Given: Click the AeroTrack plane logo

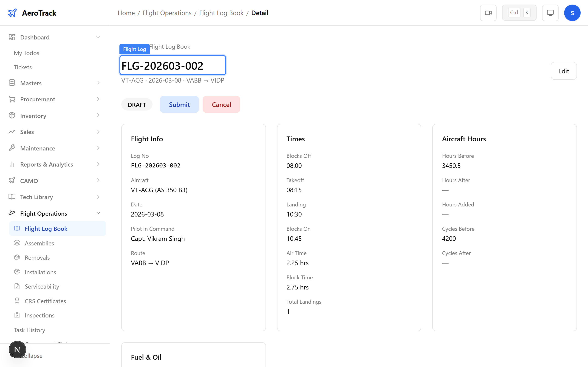Looking at the screenshot, I should 12,13.
